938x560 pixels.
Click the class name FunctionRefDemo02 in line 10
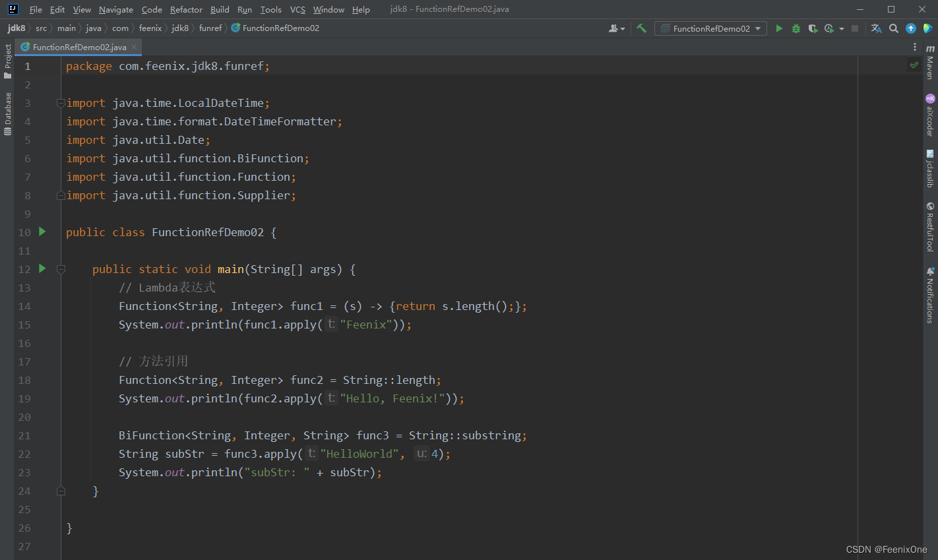click(208, 232)
